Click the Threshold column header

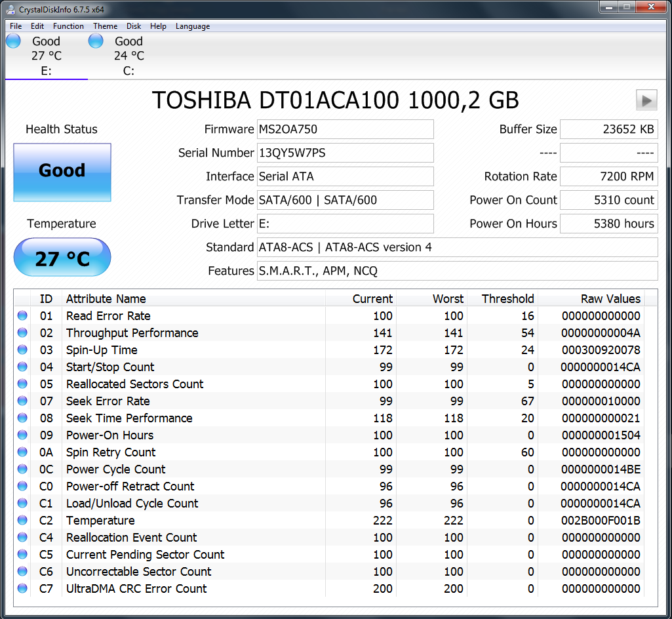click(502, 298)
